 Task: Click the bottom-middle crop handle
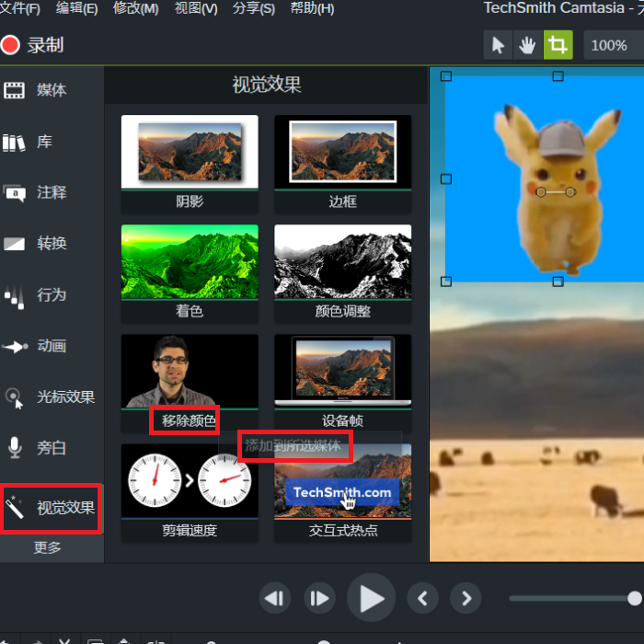point(558,282)
